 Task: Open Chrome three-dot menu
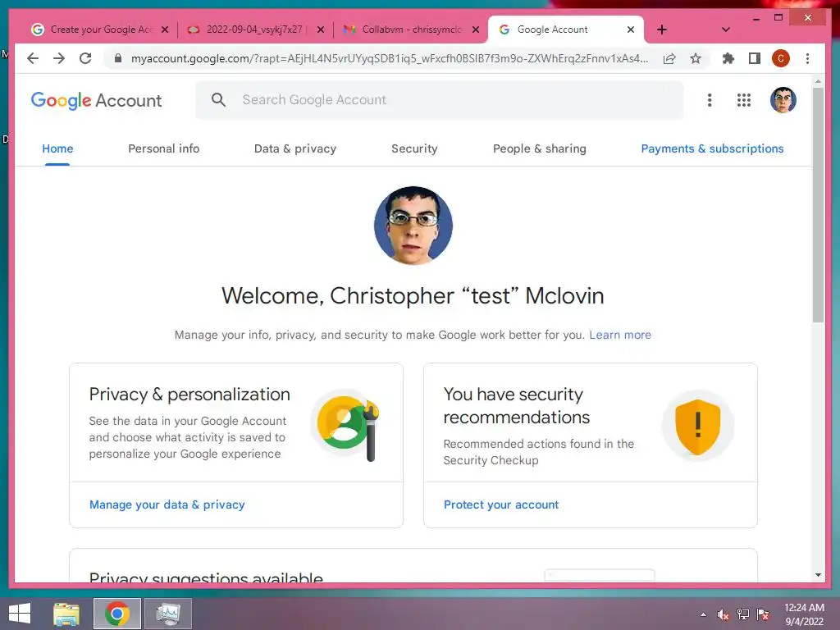pos(807,58)
